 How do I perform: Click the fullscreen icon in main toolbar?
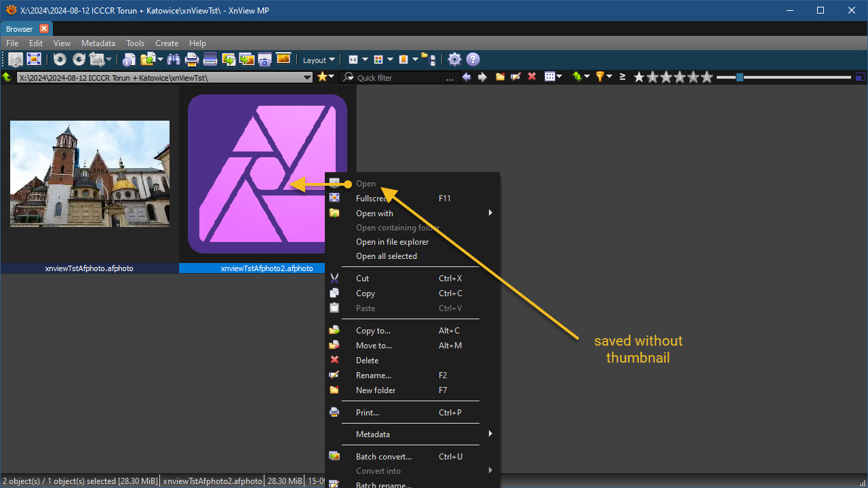34,60
